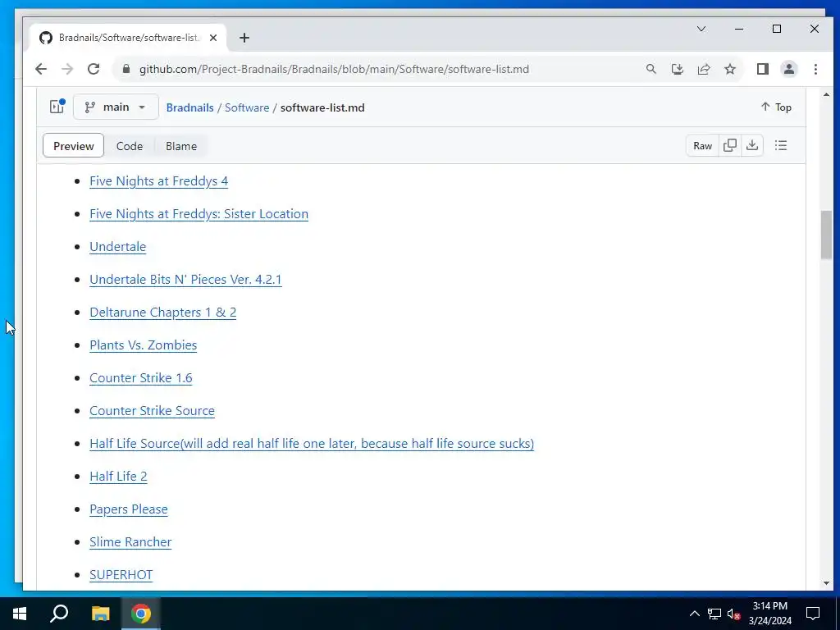Open the Papers Please link
Image resolution: width=840 pixels, height=630 pixels.
(x=129, y=509)
